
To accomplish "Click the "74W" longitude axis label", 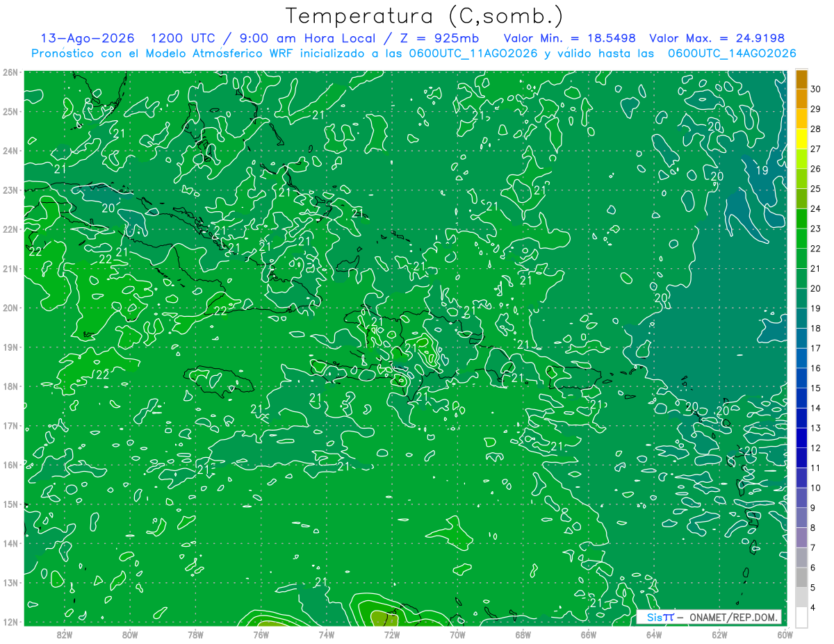I will tap(327, 634).
